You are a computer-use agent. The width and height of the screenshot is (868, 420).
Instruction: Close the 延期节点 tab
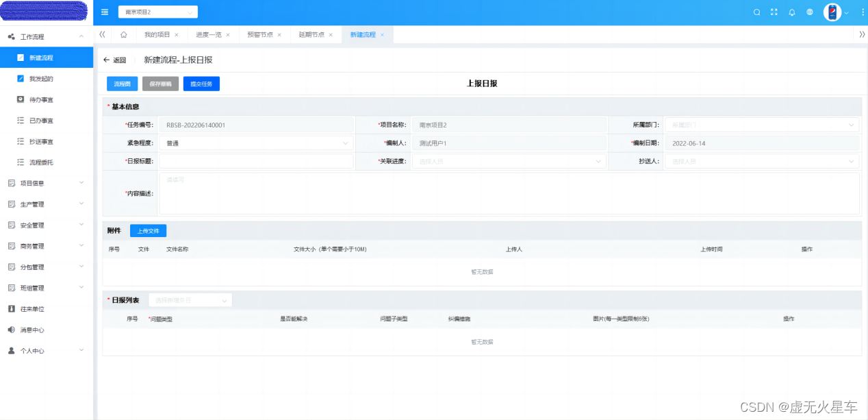(331, 35)
